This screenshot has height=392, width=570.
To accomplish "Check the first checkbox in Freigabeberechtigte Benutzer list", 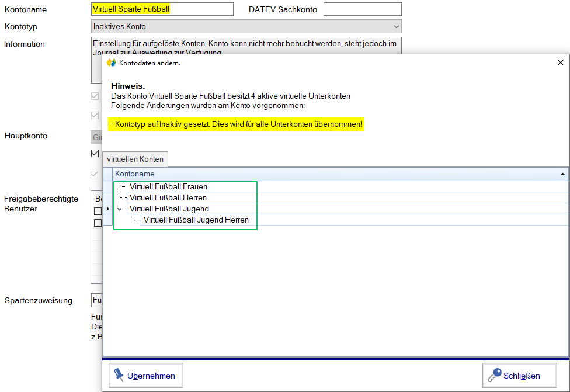I will click(98, 211).
